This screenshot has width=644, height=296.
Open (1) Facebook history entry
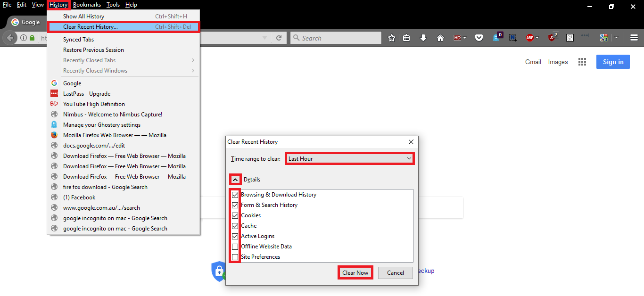[124, 197]
